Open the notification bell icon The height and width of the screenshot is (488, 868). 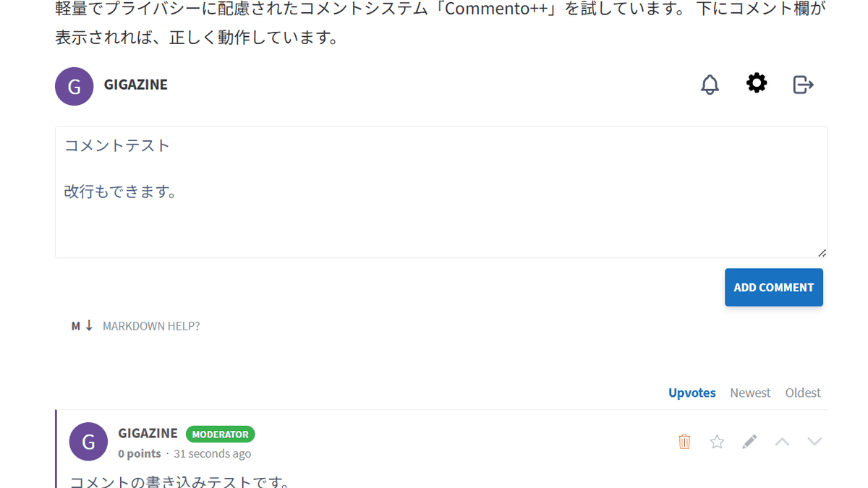click(710, 84)
